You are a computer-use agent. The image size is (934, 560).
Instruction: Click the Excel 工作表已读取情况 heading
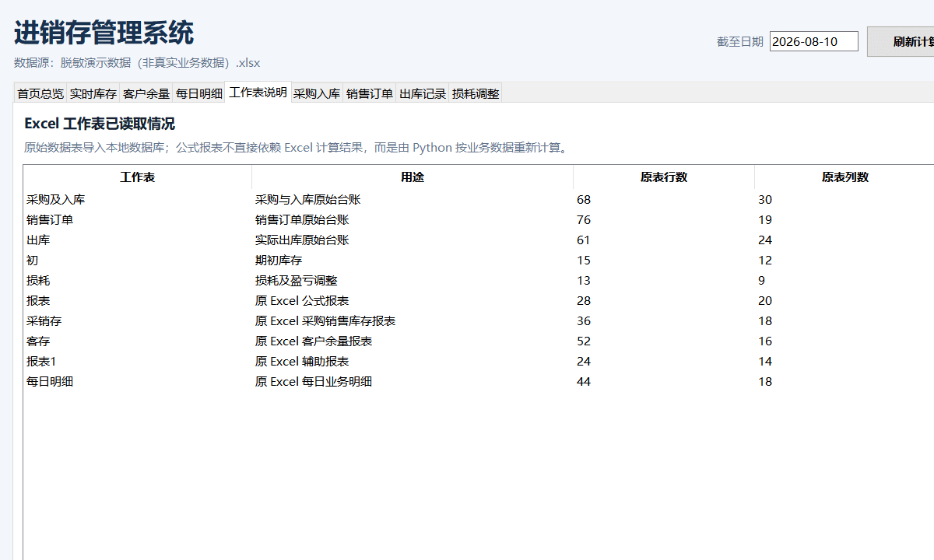[100, 124]
